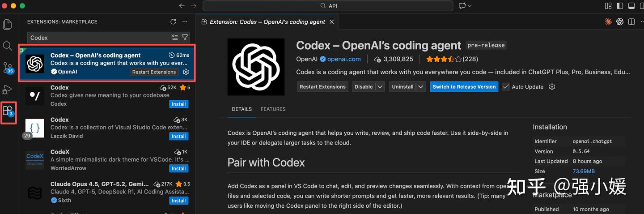Click the Disable button
The image size is (644, 214).
point(364,87)
